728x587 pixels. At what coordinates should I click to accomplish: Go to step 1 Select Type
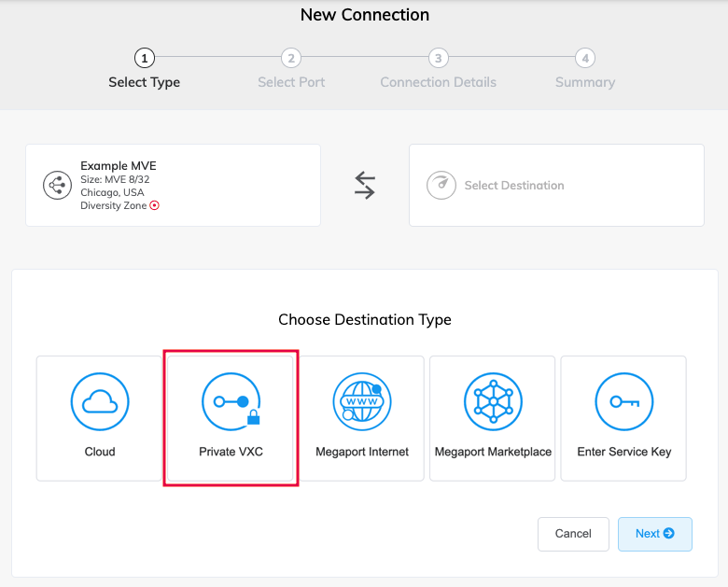[x=144, y=59]
